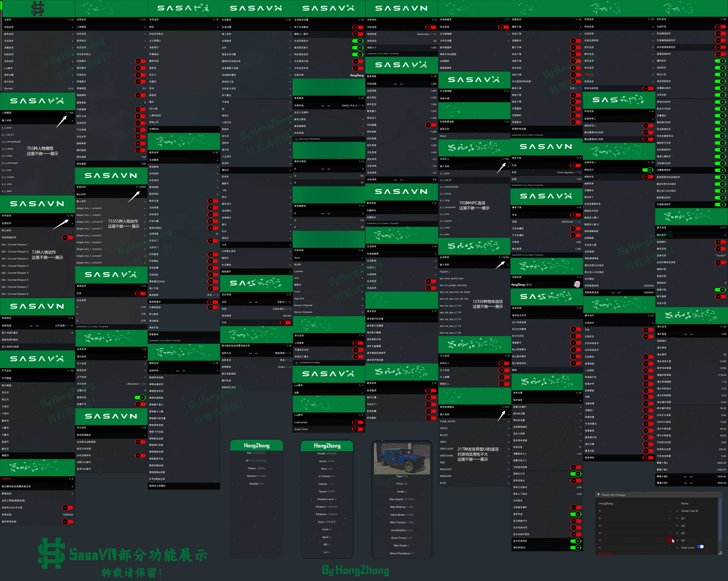Click the << arrow in 选择角色 row

pos(178,371)
